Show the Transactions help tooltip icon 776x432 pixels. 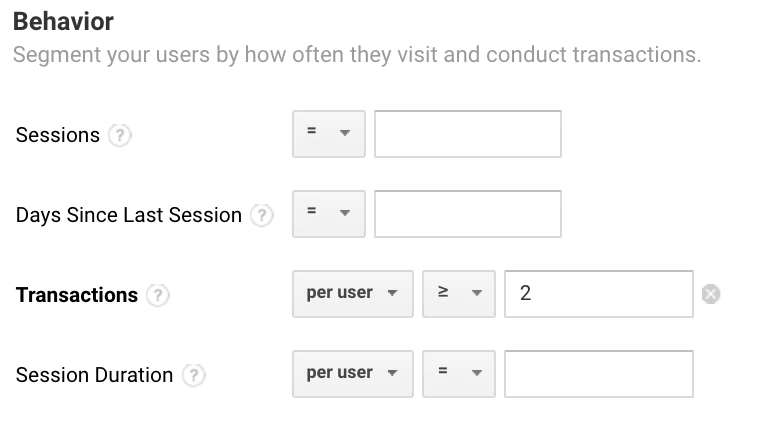pyautogui.click(x=158, y=295)
